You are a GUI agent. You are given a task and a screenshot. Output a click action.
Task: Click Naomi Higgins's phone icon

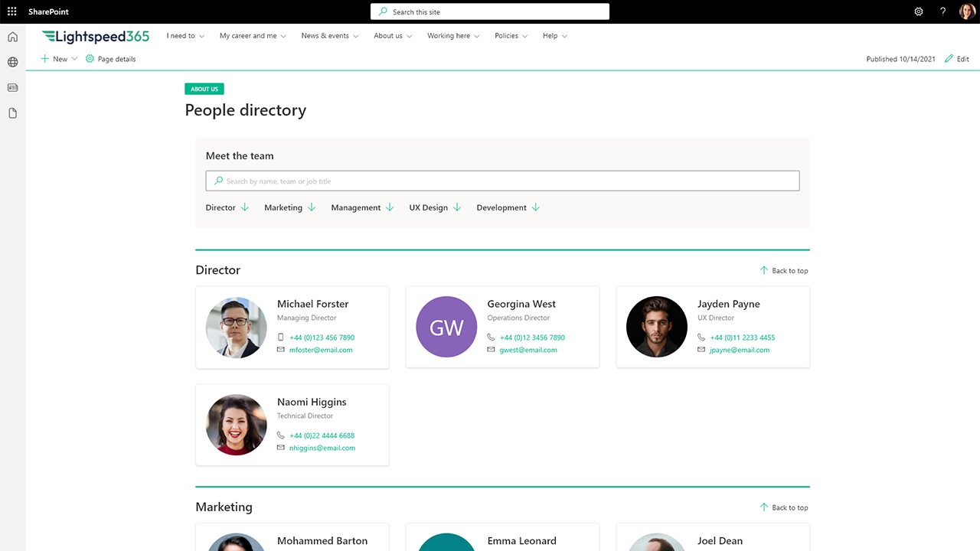coord(281,435)
